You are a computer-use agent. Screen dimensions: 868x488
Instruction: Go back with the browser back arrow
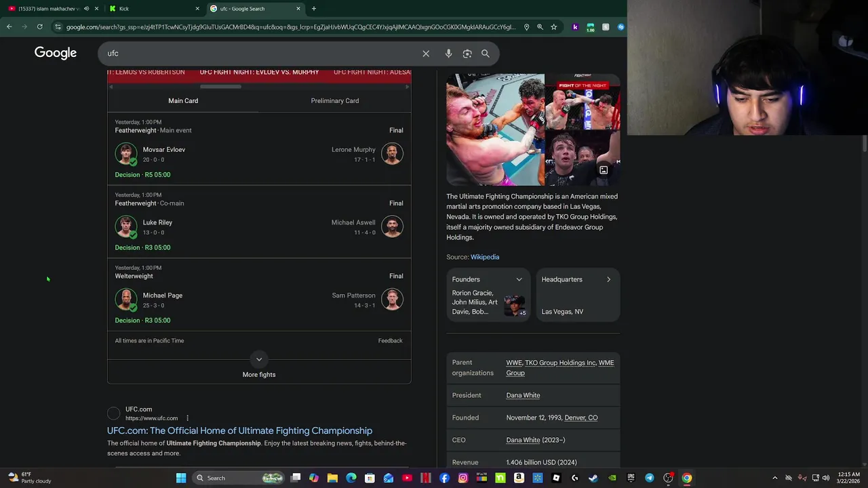[x=9, y=26]
